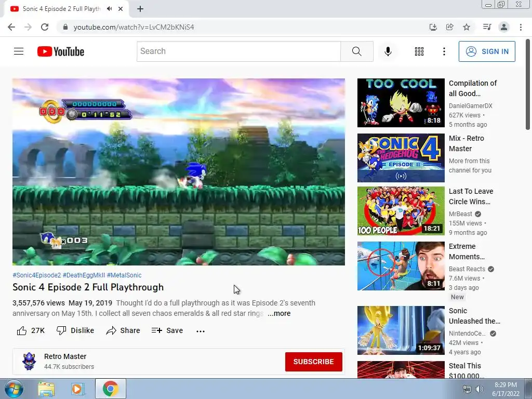Bookmark this tab with star icon
532x399 pixels.
click(467, 27)
